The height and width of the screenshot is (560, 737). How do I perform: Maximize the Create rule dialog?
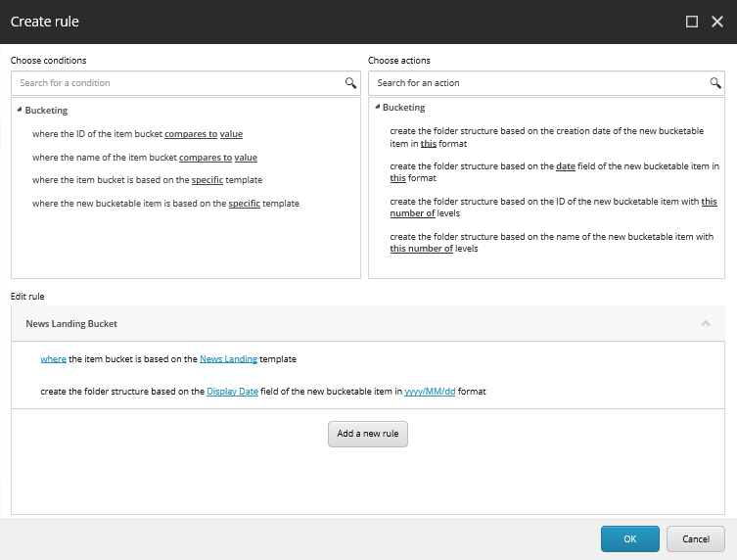coord(692,22)
